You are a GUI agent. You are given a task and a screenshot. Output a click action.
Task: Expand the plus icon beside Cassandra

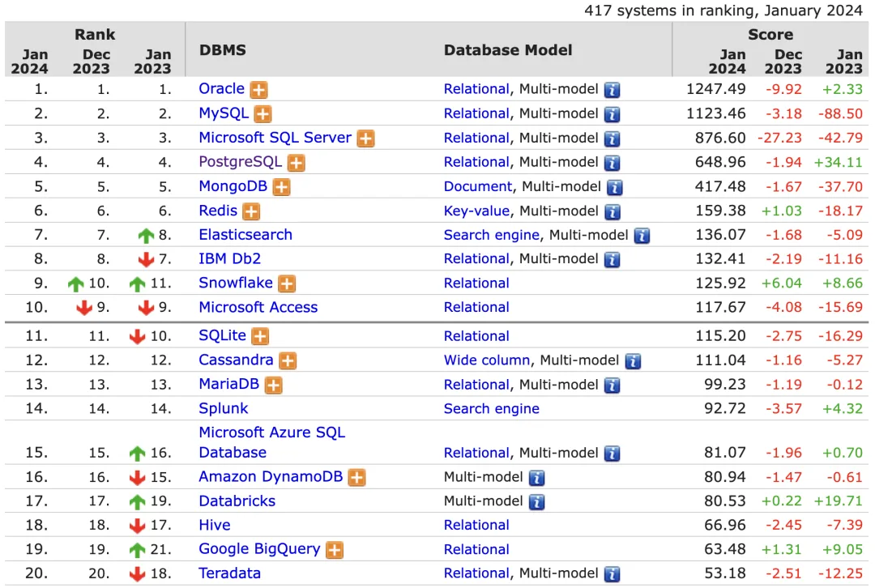point(288,361)
